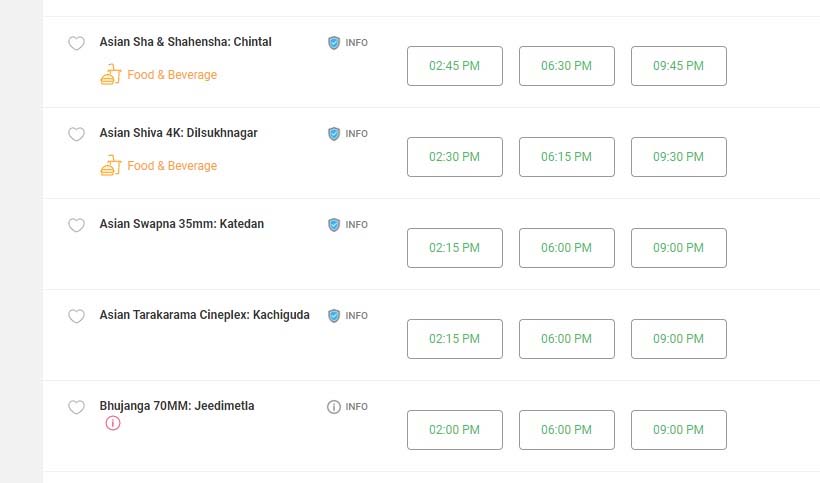The image size is (820, 483).
Task: Open shield INFO for Asian Shiva 4K
Action: point(348,133)
